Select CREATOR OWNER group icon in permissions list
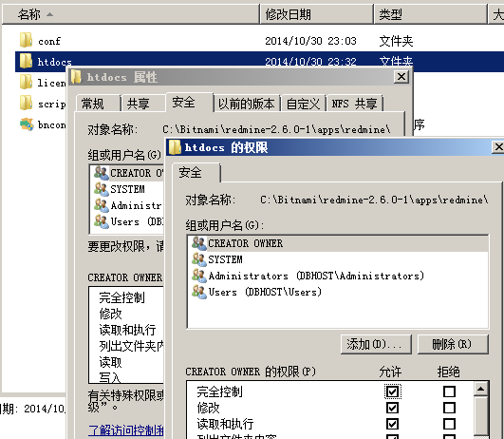The width and height of the screenshot is (504, 439). tap(199, 243)
